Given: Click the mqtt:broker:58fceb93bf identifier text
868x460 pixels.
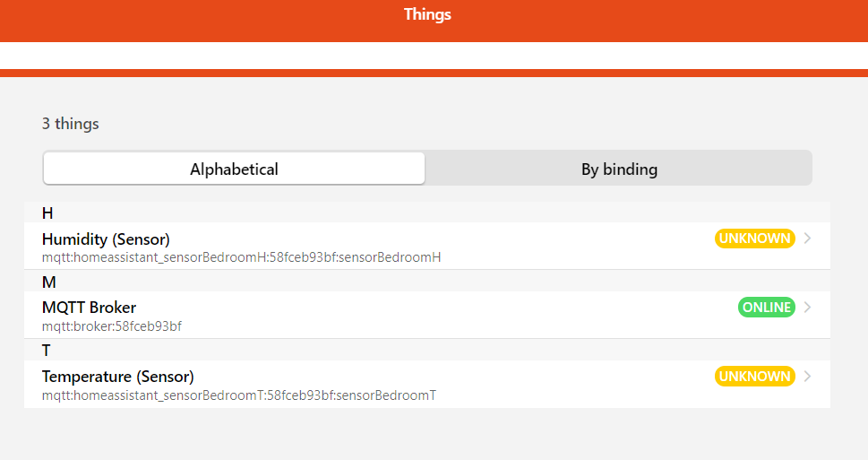Looking at the screenshot, I should (x=112, y=326).
